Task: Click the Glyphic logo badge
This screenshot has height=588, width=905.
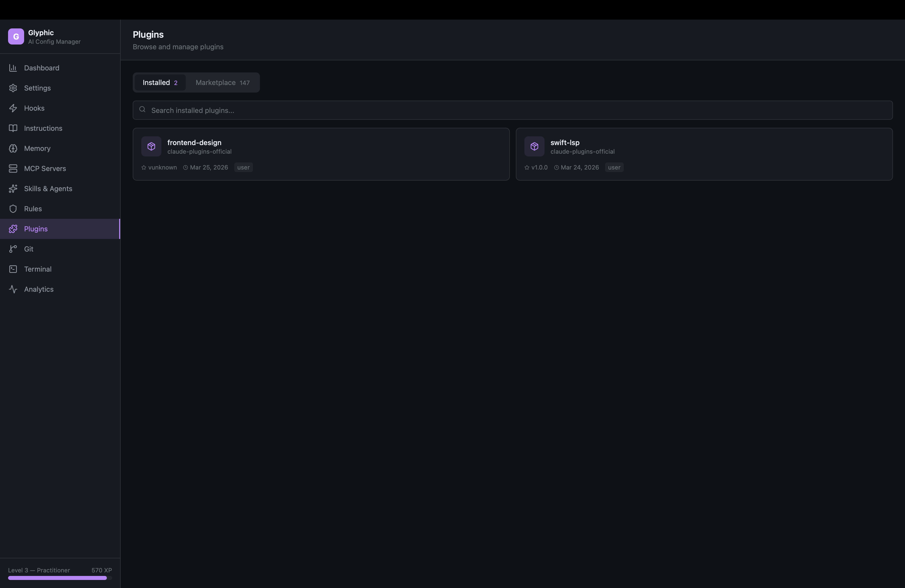Action: [16, 36]
